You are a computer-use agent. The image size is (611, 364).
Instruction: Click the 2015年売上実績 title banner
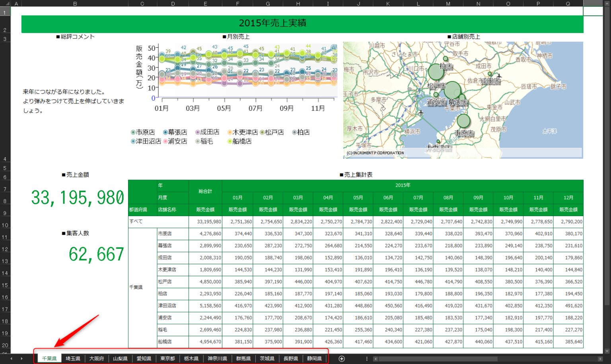point(302,23)
